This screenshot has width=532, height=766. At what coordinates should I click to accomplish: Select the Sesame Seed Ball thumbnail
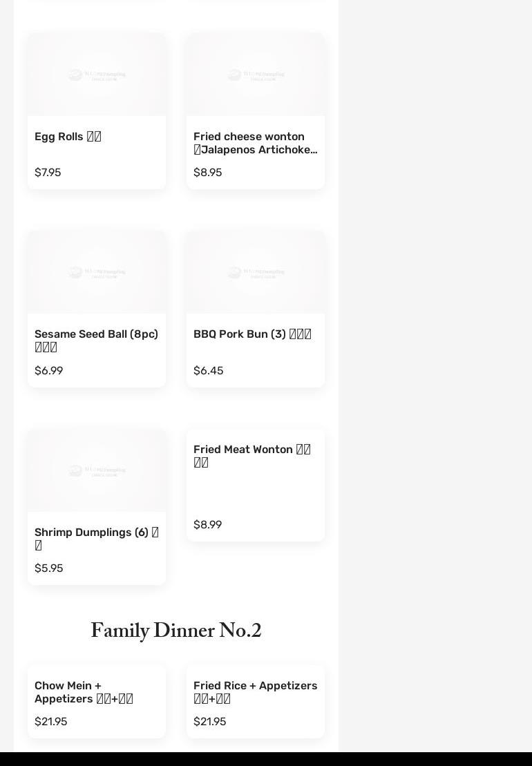click(97, 272)
